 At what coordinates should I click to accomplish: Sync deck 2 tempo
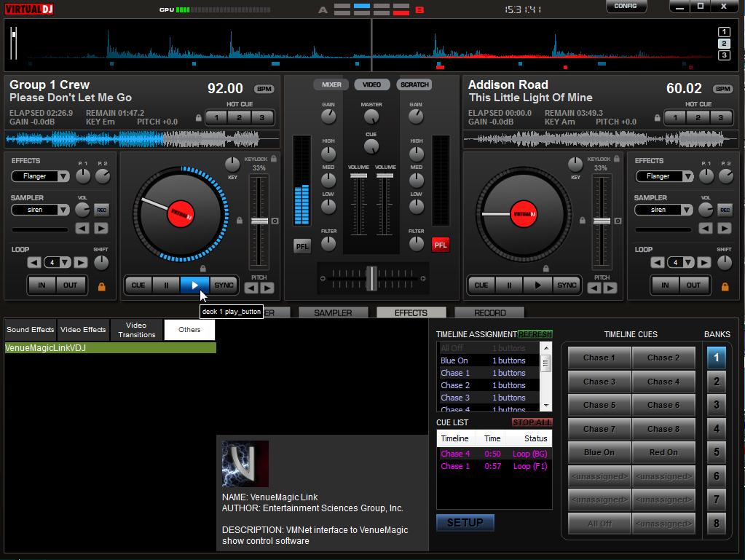[x=567, y=285]
